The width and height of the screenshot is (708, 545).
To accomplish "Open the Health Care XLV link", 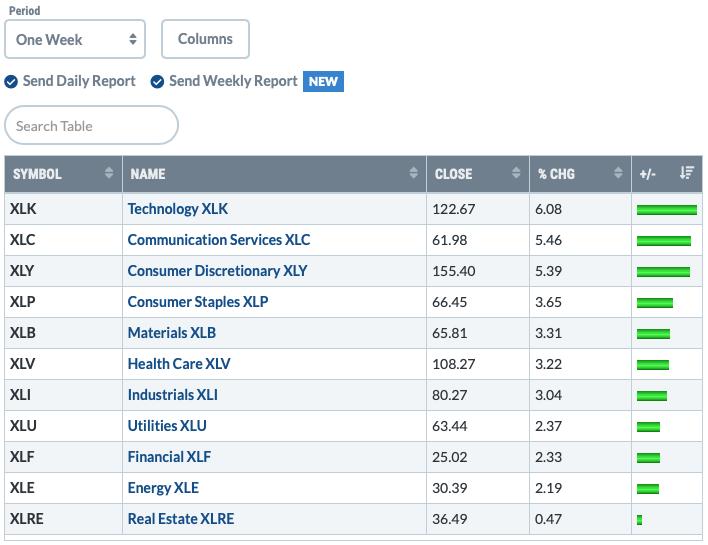I will click(x=179, y=364).
